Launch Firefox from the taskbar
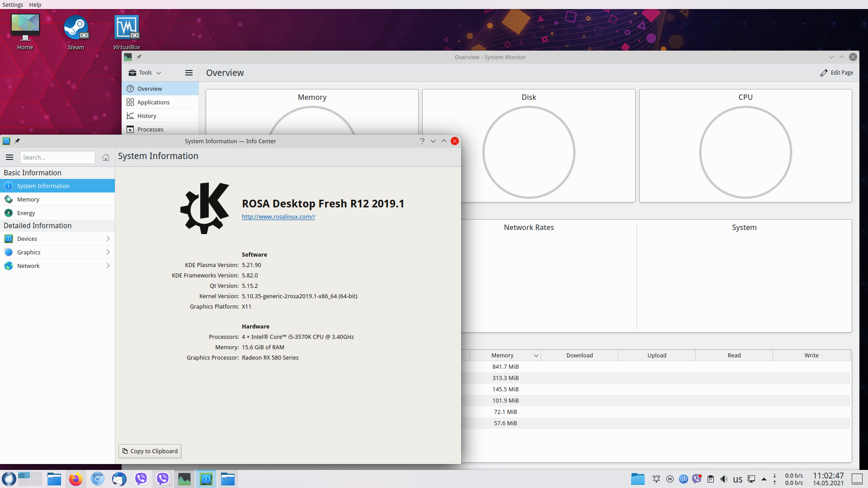The height and width of the screenshot is (488, 868). (x=75, y=479)
